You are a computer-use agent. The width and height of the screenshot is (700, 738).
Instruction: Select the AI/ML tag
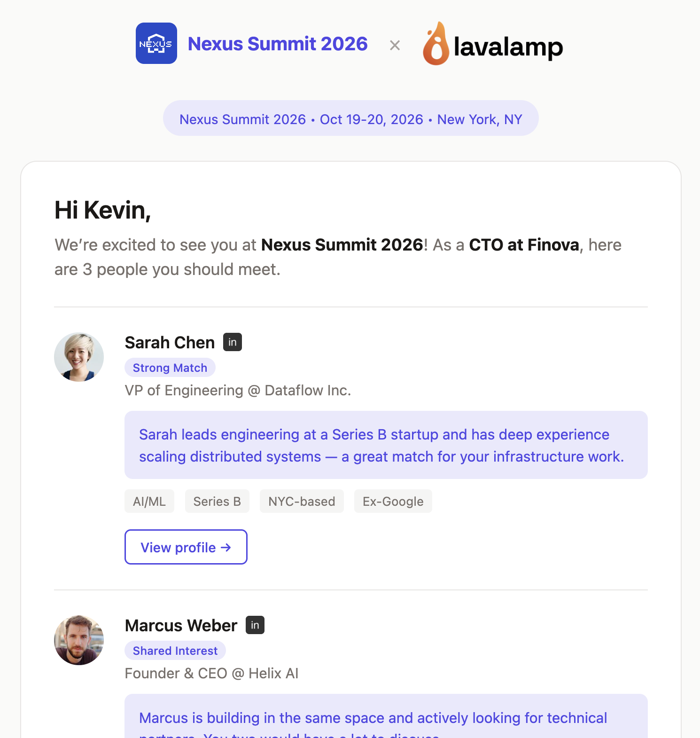(149, 501)
